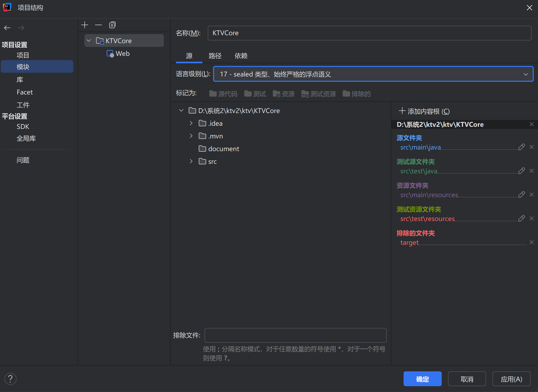This screenshot has width=538, height=392.
Task: Collapse the KTVCore module node
Action: click(x=89, y=40)
